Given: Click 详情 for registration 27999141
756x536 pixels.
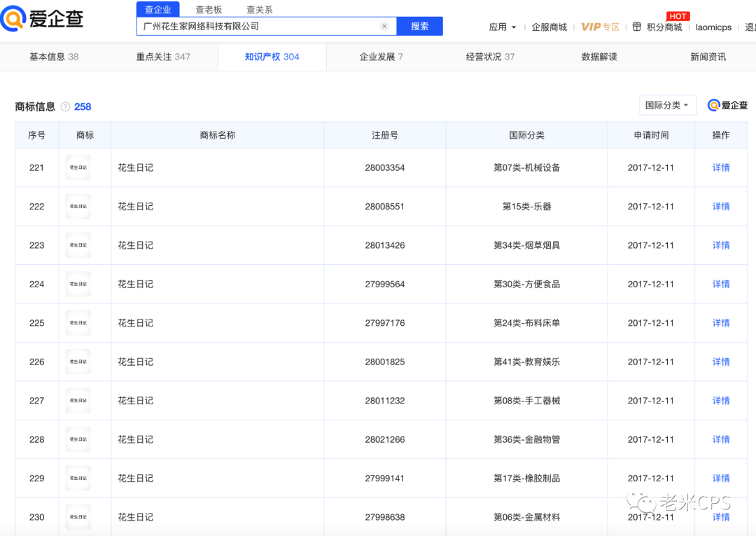Looking at the screenshot, I should 721,478.
